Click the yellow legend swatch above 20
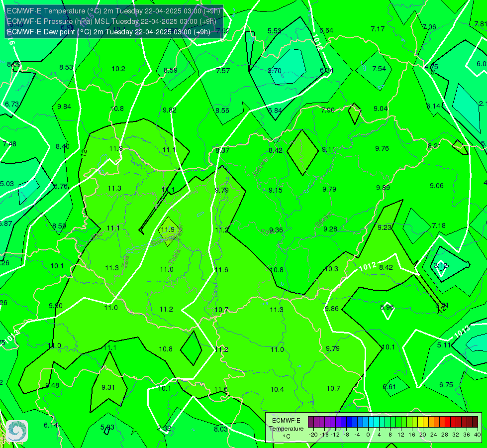Viewport: 487px width, 448px height. (x=420, y=422)
